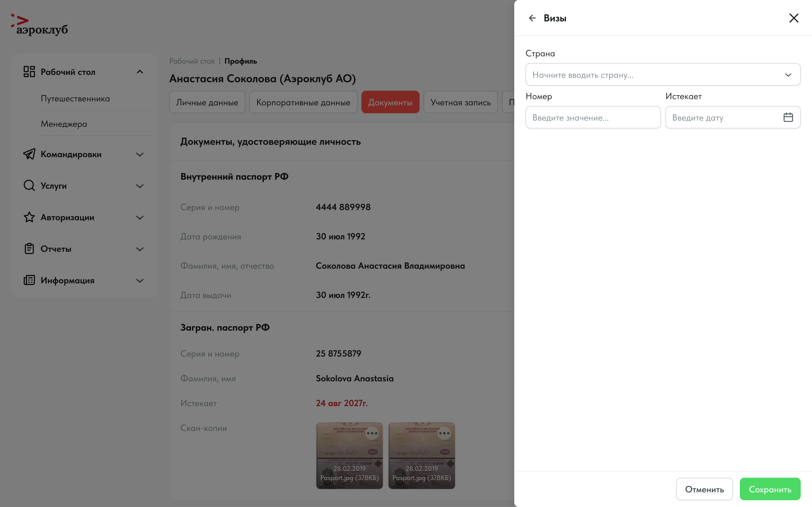This screenshot has height=507, width=812.
Task: Click the back arrow in Визы panel
Action: [x=532, y=18]
